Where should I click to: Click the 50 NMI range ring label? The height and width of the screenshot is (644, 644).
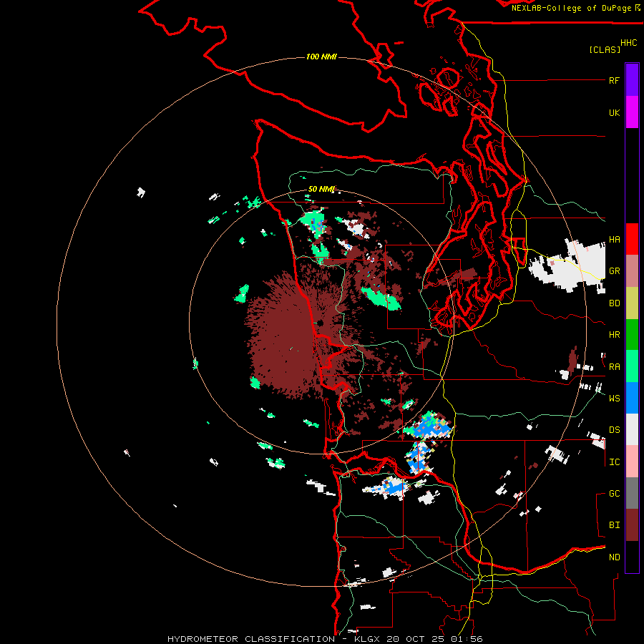[x=321, y=189]
